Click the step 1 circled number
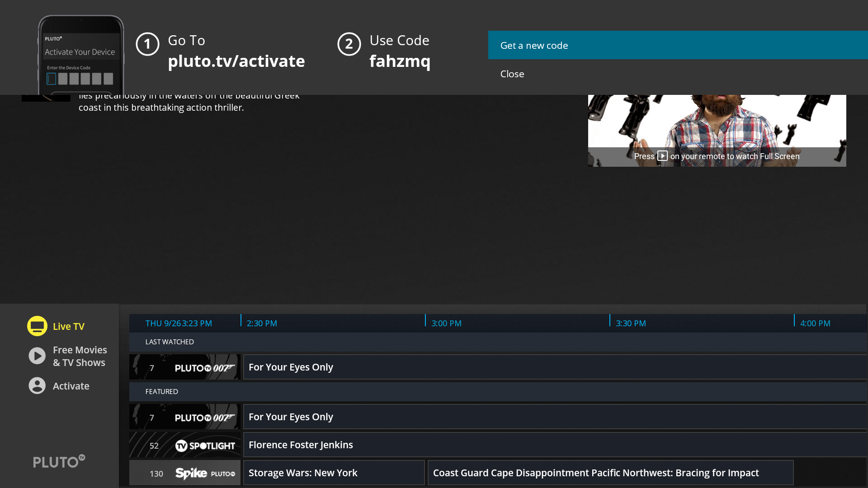The image size is (868, 488). click(147, 44)
